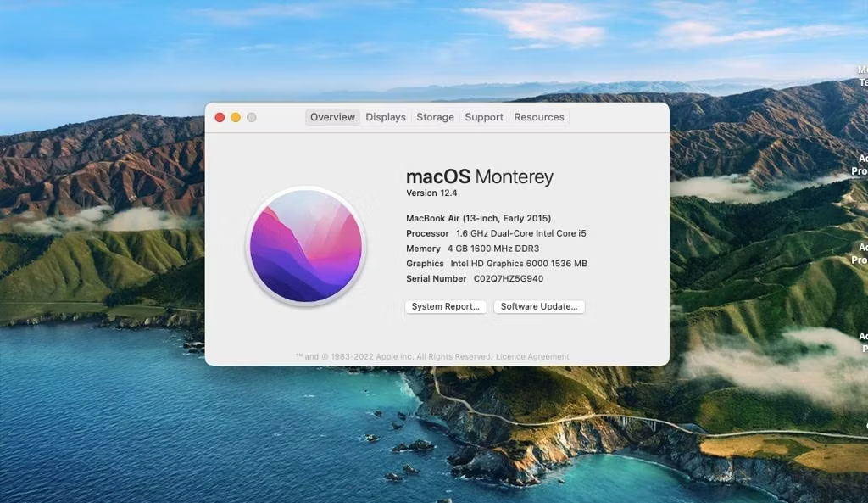Switch to the Displays tab
Screen dimensions: 868x503
[x=386, y=117]
